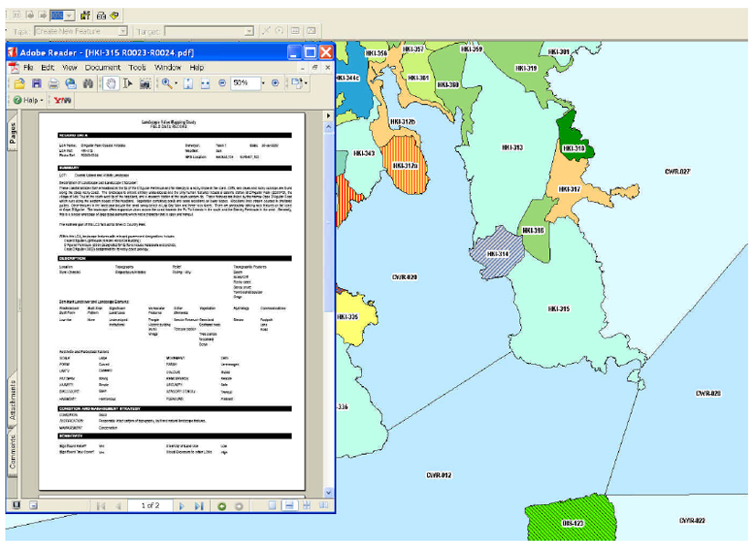Open Search with the binoculars icon
The height and width of the screenshot is (547, 756).
(88, 83)
